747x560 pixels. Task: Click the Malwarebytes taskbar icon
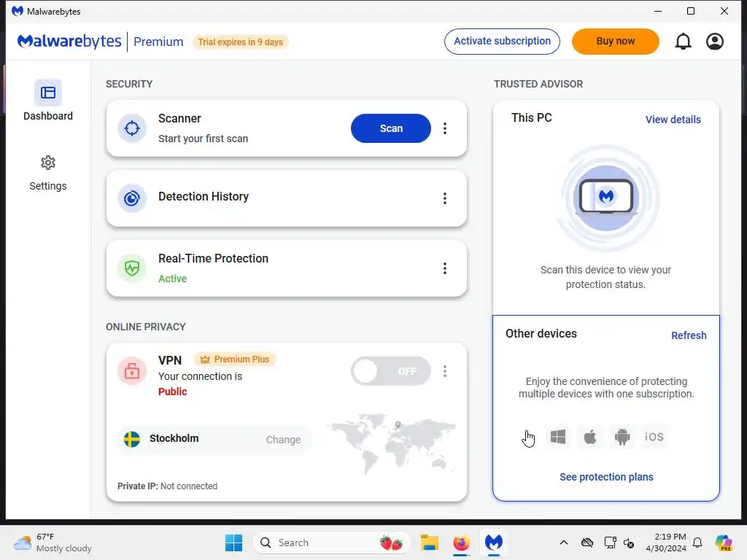(494, 542)
